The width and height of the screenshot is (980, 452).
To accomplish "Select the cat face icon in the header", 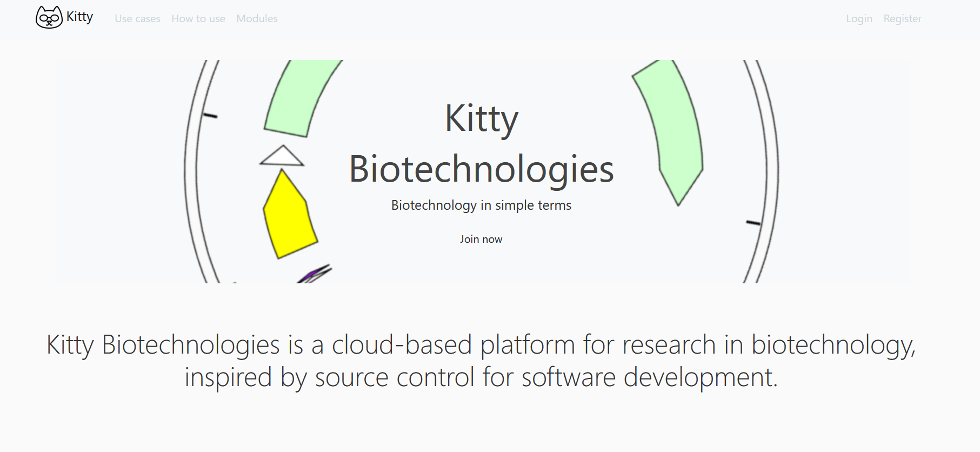I will tap(49, 17).
